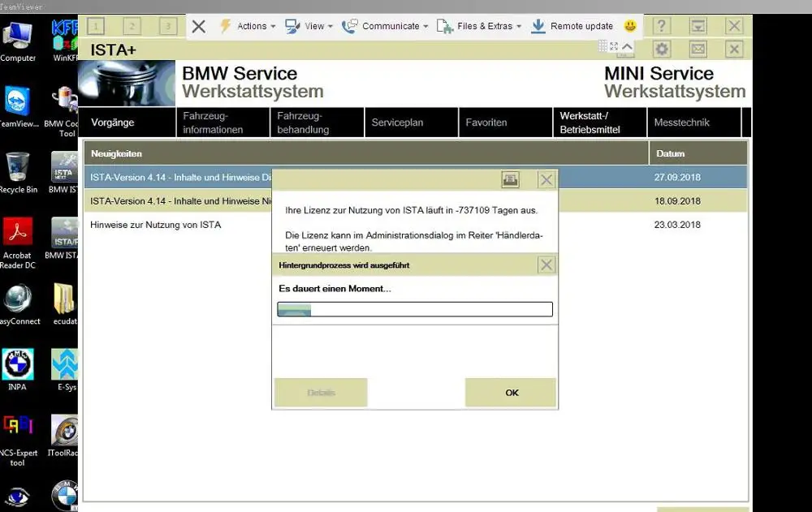
Task: Click the printer icon in license dialog
Action: pos(510,179)
